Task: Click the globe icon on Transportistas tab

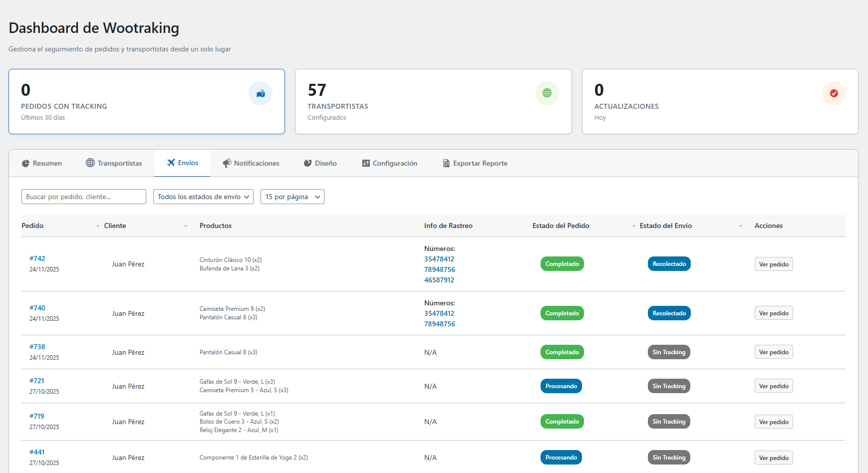Action: click(90, 163)
